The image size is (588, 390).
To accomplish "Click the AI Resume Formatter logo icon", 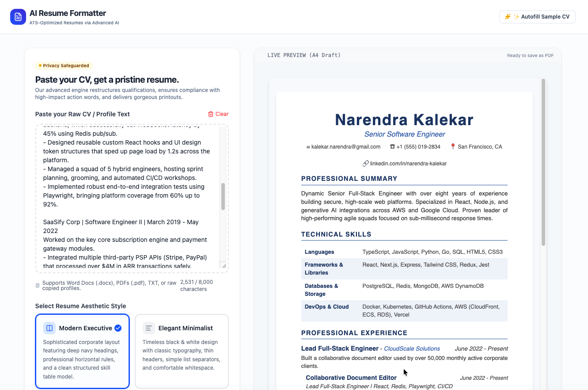I will [18, 17].
